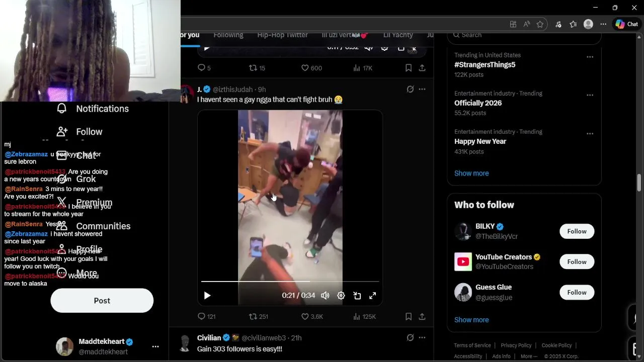Add page to favorites star icon

tap(540, 24)
